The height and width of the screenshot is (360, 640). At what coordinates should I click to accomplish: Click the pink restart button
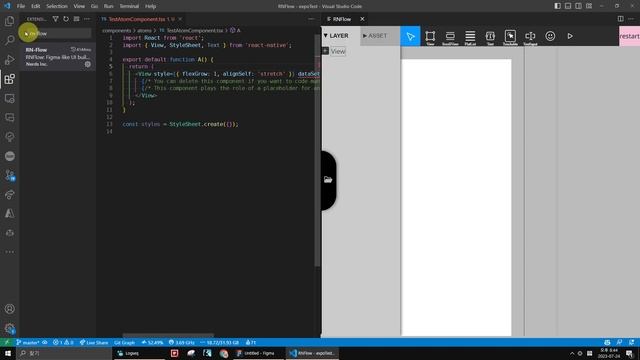point(629,36)
